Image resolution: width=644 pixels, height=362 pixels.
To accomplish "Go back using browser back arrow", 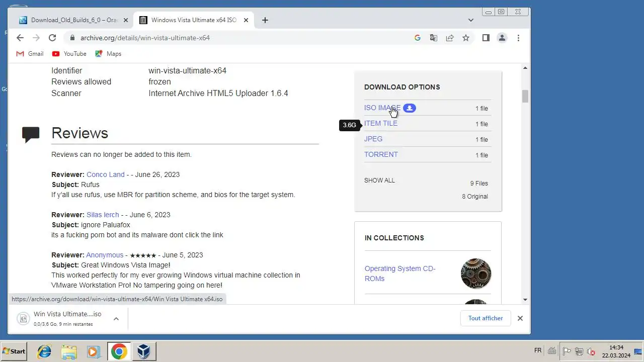I will [x=20, y=38].
